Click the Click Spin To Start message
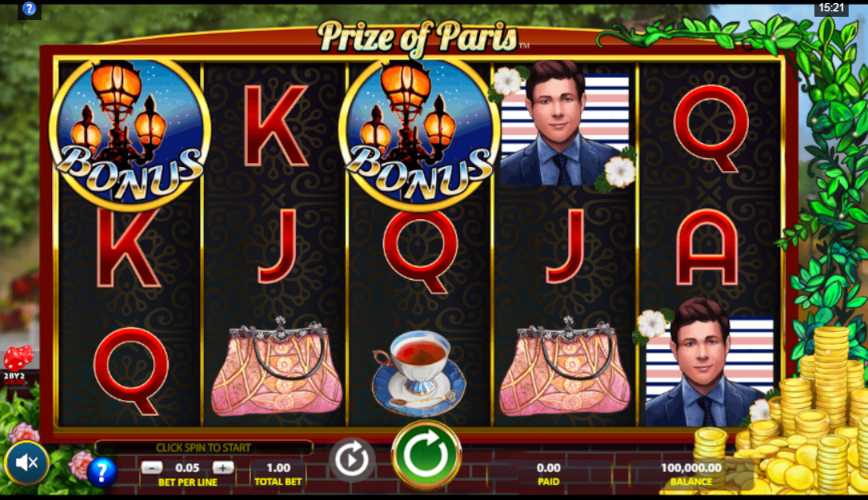This screenshot has width=868, height=500. point(203,447)
